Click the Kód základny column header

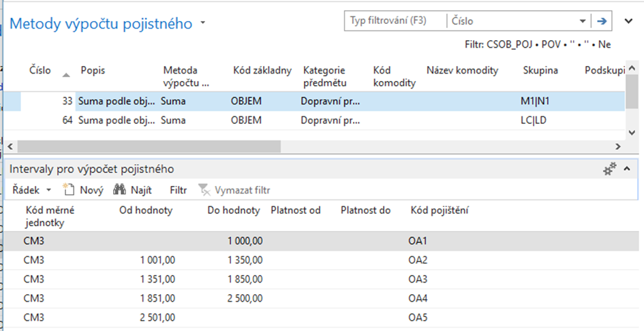[262, 70]
